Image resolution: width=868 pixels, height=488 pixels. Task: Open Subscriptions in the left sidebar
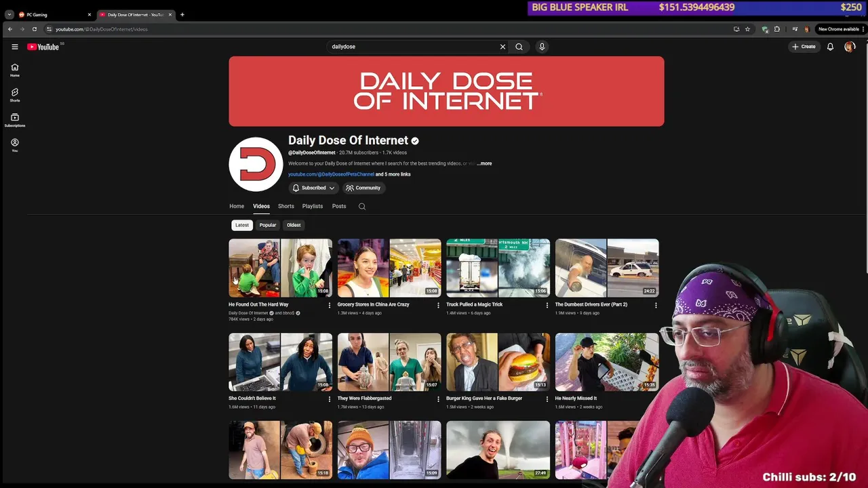pyautogui.click(x=14, y=120)
